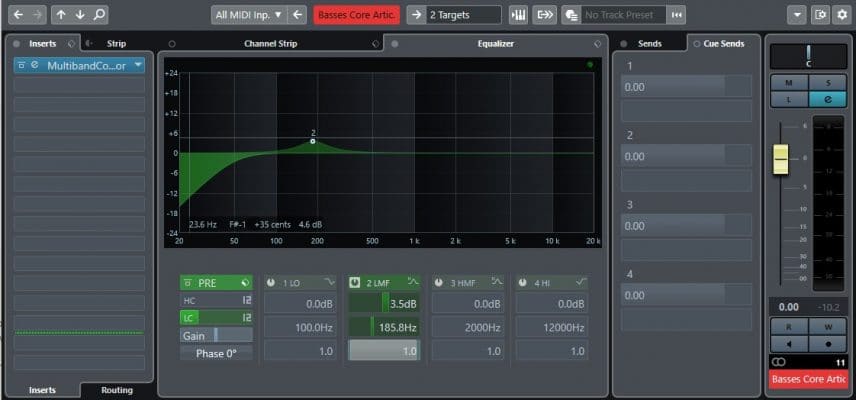
Task: Open the 1 LO filter type selector
Action: point(329,282)
